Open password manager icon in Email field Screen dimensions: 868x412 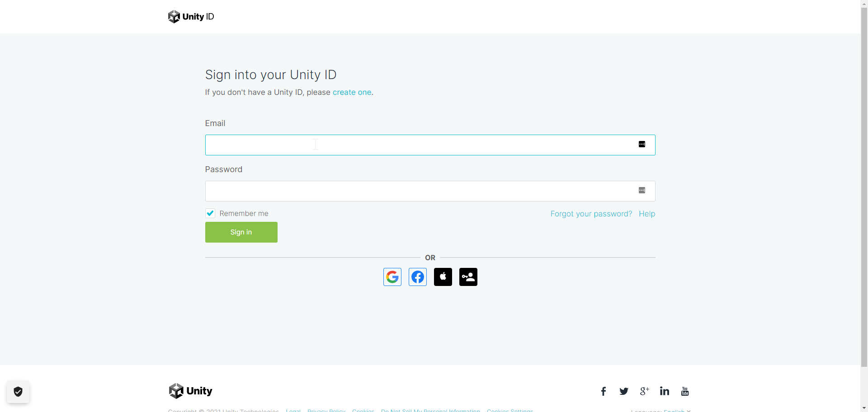pos(642,144)
